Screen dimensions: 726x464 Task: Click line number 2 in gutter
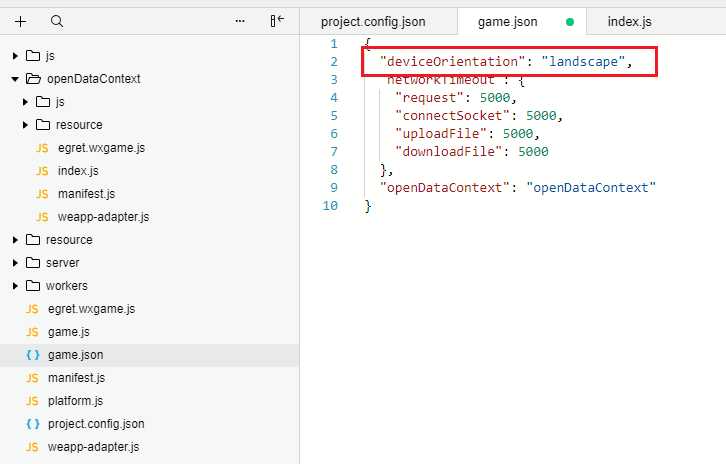pos(334,62)
